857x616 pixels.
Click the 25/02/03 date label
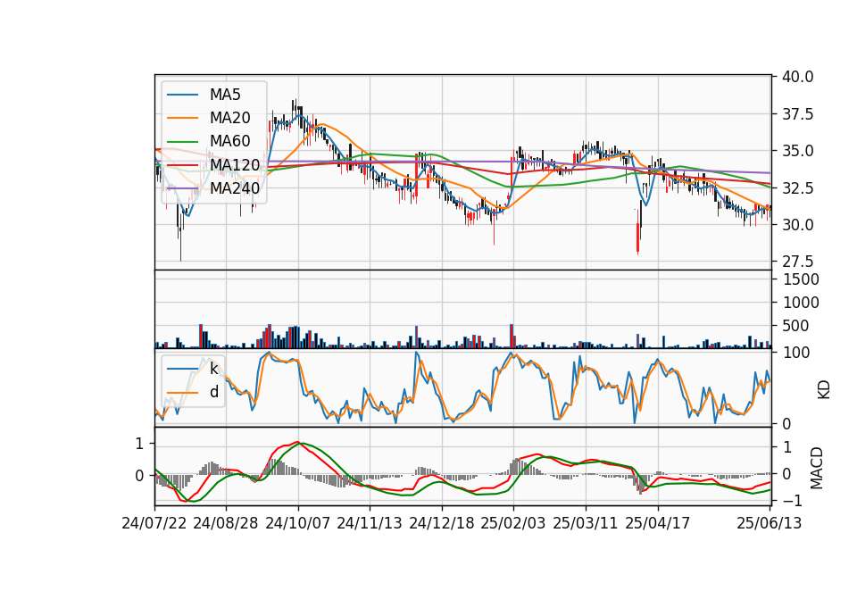click(513, 523)
